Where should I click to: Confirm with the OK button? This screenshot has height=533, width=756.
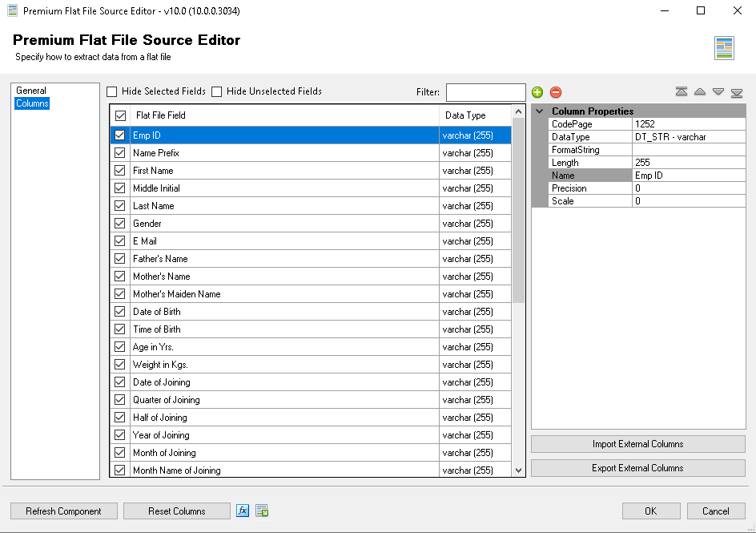(x=651, y=511)
